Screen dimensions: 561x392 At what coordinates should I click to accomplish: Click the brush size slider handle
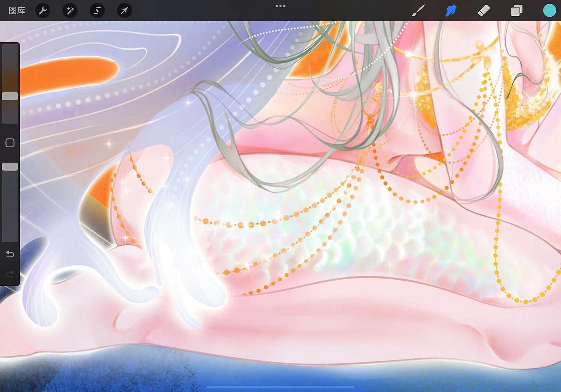coord(10,96)
